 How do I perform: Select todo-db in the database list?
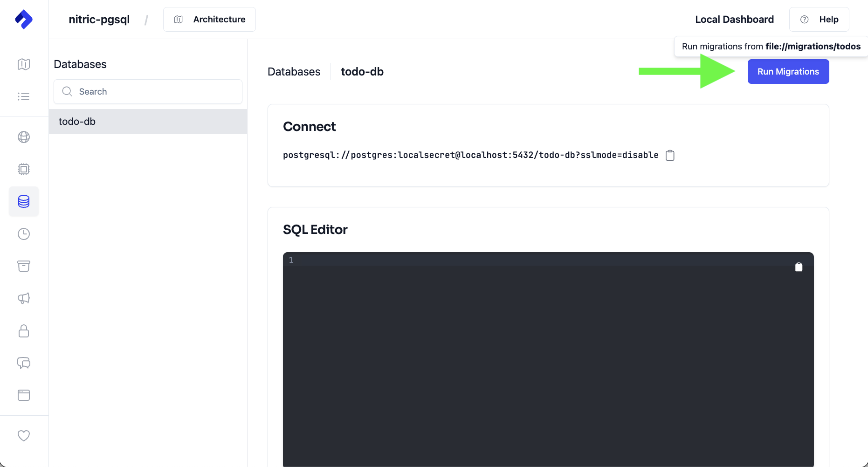click(148, 122)
